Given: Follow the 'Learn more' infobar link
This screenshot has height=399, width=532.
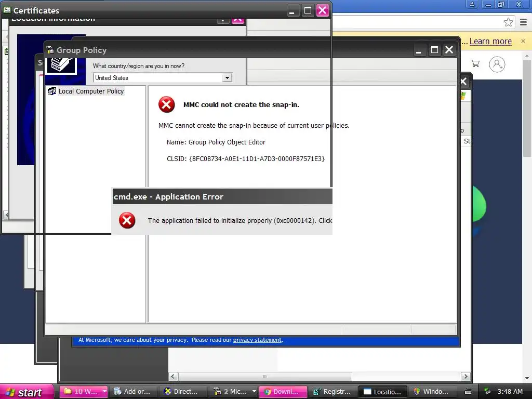Looking at the screenshot, I should pos(490,42).
